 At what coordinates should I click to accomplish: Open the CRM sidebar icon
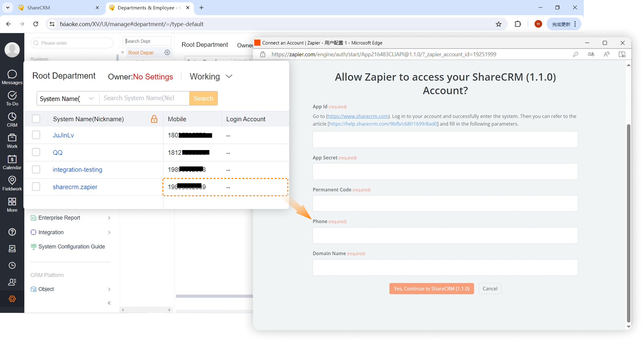click(x=12, y=120)
